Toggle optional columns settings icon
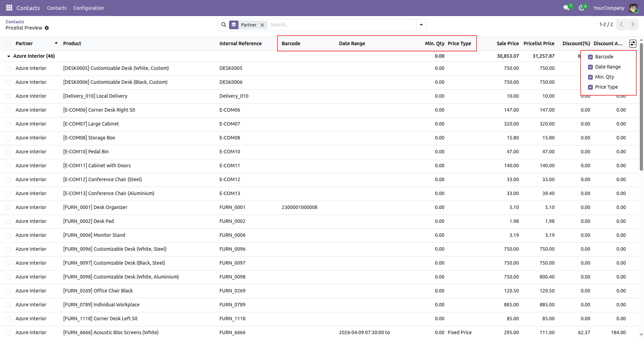The image size is (644, 338). click(x=633, y=43)
